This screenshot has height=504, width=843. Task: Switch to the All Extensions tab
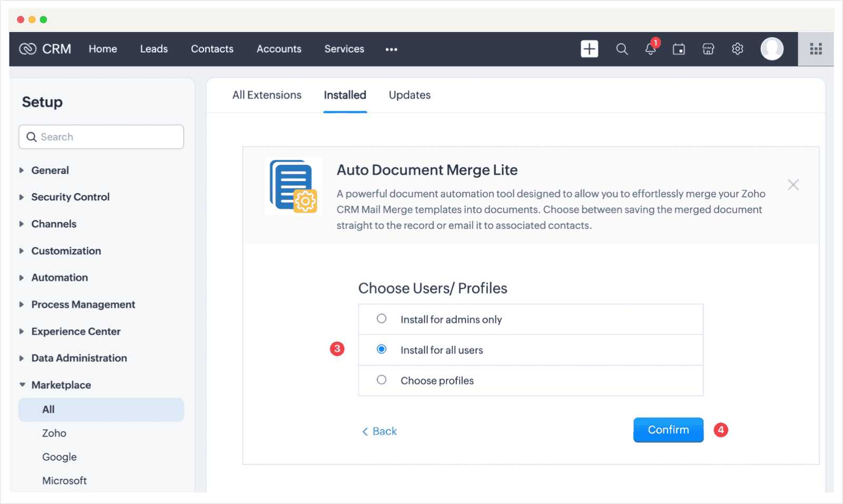pyautogui.click(x=267, y=95)
